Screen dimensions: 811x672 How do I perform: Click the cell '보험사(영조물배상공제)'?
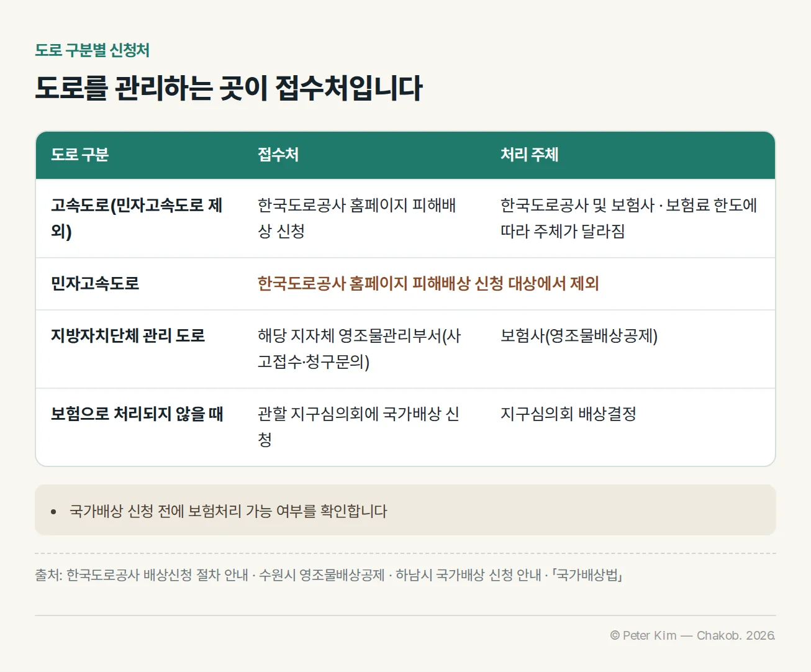point(579,336)
